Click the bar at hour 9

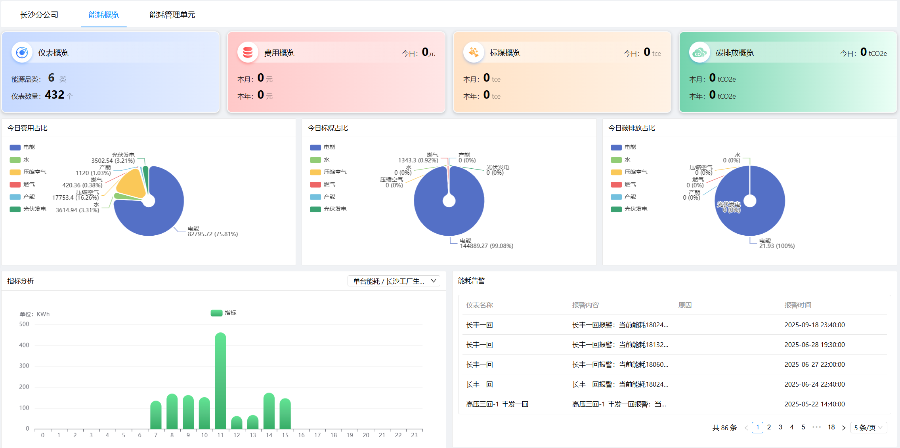coord(188,412)
